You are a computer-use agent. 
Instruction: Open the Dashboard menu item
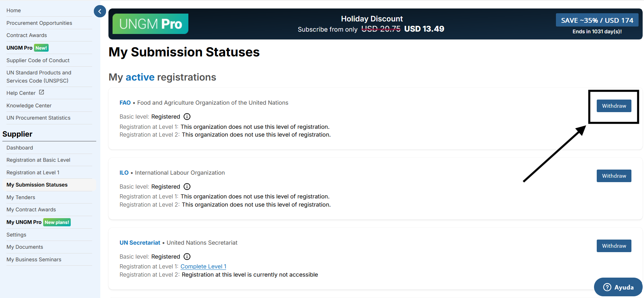(x=20, y=148)
